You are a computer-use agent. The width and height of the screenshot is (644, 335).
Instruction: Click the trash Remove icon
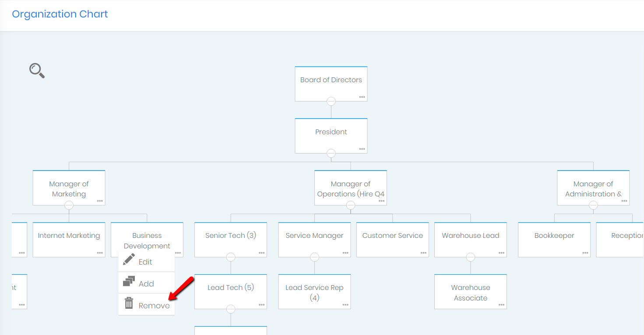pyautogui.click(x=129, y=304)
